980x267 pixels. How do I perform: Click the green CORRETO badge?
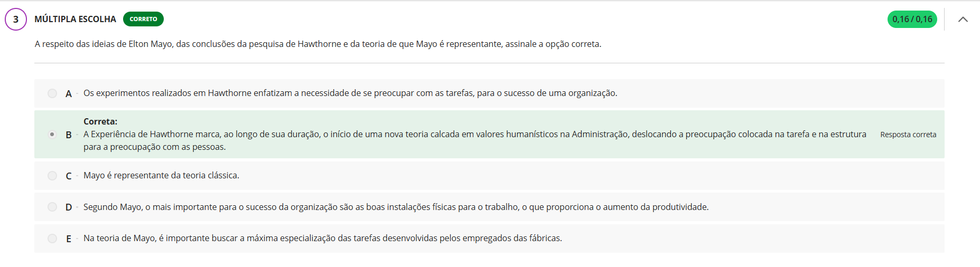point(143,19)
